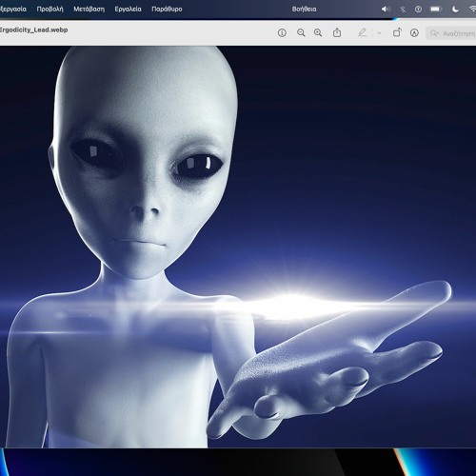476x476 pixels.
Task: Expand the highlight options chevron
Action: [379, 33]
